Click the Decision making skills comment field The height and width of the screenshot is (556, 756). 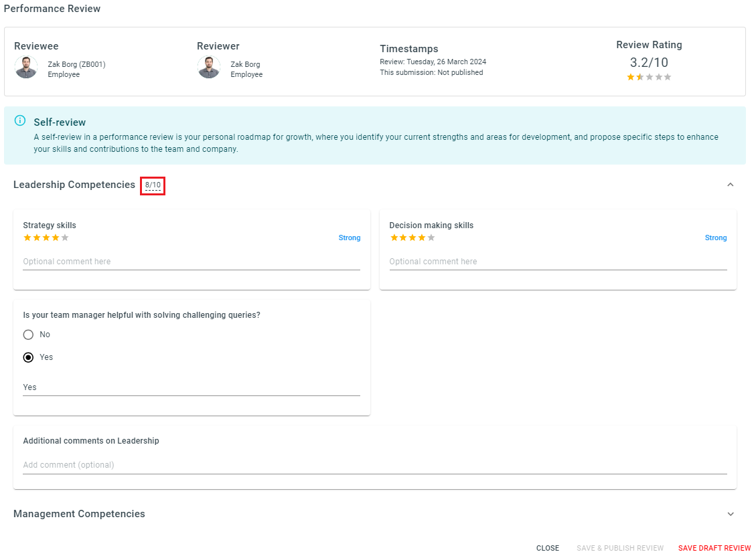point(558,262)
